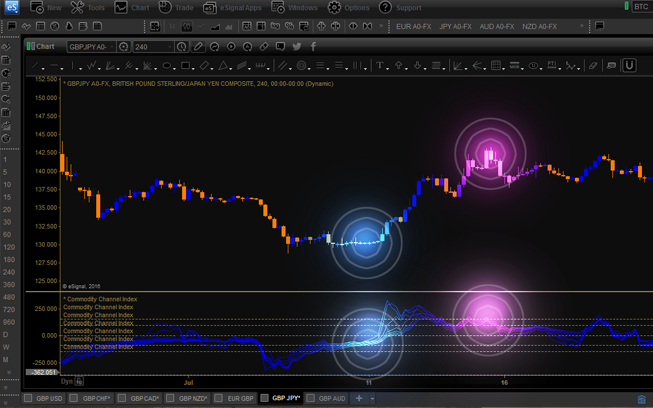Add a new page with plus button
The height and width of the screenshot is (408, 653).
pyautogui.click(x=359, y=398)
